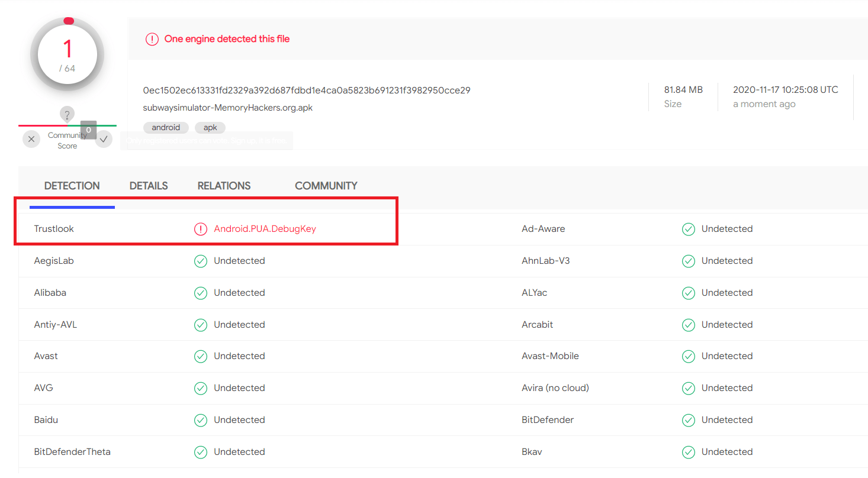Switch to the COMMUNITY tab
The width and height of the screenshot is (868, 478).
coord(326,186)
